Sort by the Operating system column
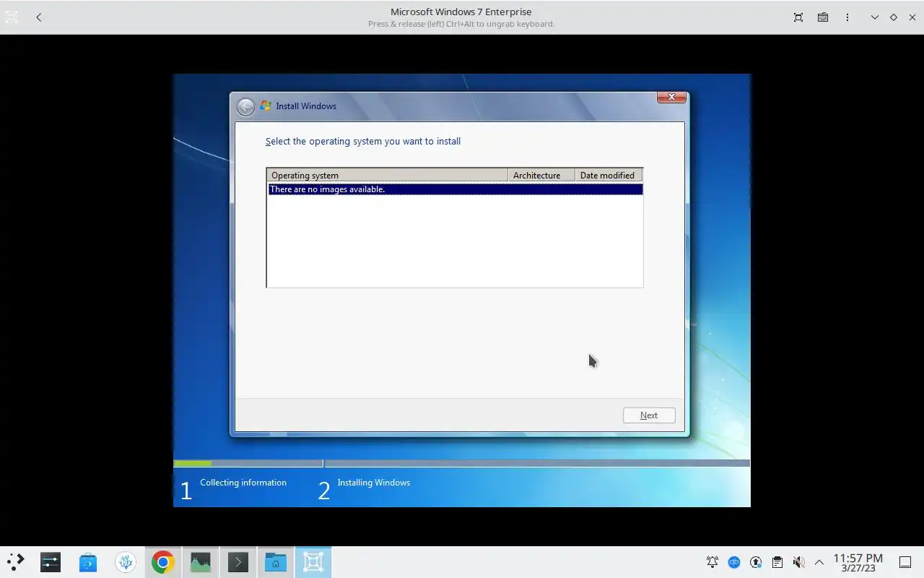 (x=388, y=175)
